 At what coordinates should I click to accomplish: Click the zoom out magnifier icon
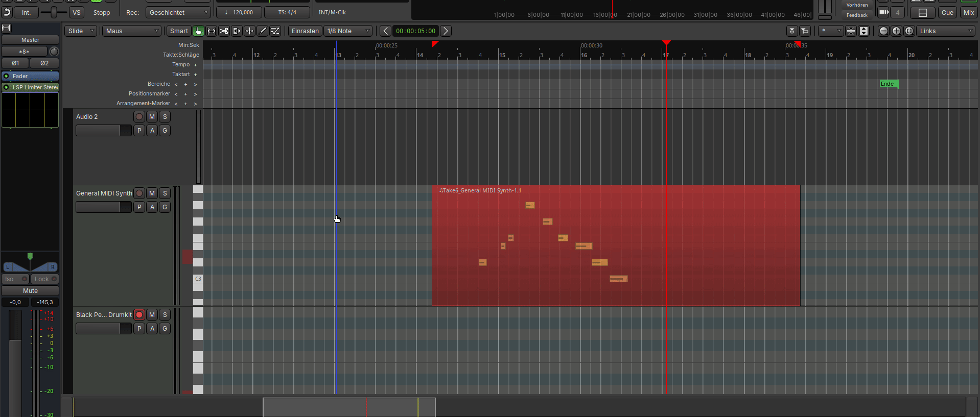point(883,31)
